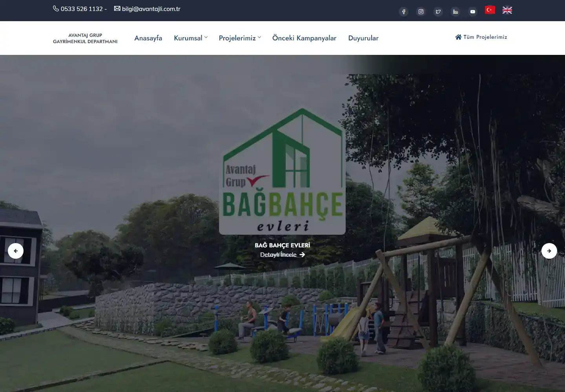Open Önceki Kampanyalar page
The width and height of the screenshot is (565, 392).
pyautogui.click(x=304, y=38)
